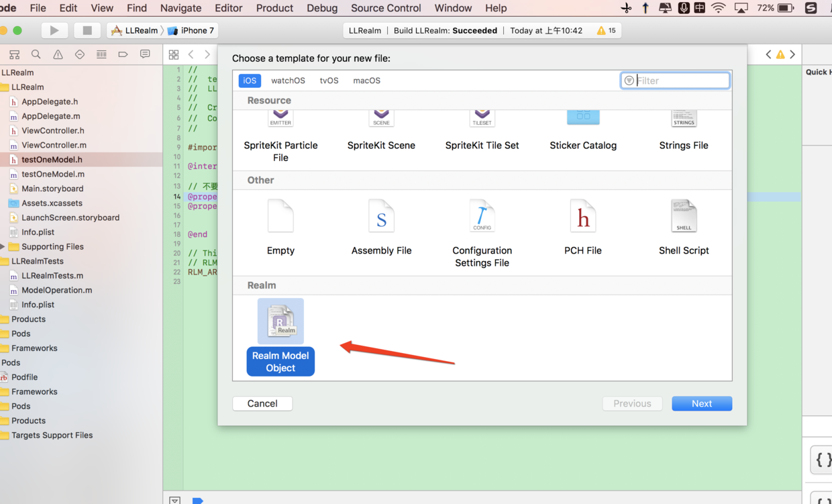The image size is (832, 504).
Task: Switch to the watchOS platform tab
Action: click(x=288, y=81)
